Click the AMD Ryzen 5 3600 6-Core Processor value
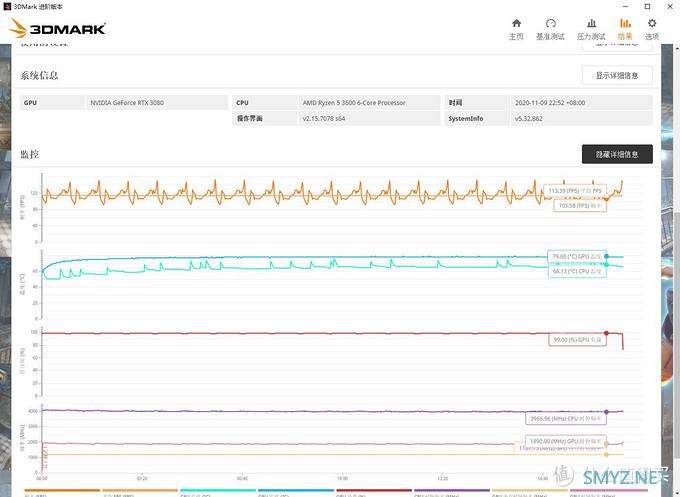The width and height of the screenshot is (680, 497). pos(354,103)
